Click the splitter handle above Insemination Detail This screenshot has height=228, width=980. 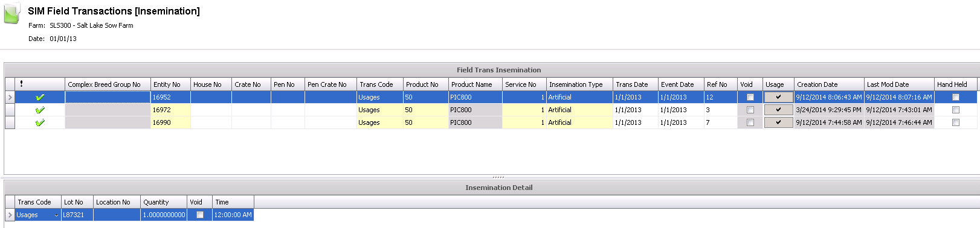coord(498,177)
